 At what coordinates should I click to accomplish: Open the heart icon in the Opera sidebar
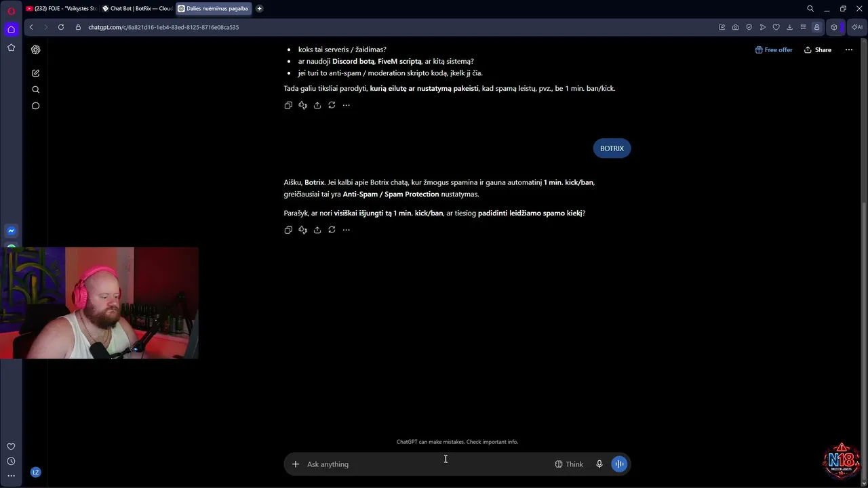[11, 447]
